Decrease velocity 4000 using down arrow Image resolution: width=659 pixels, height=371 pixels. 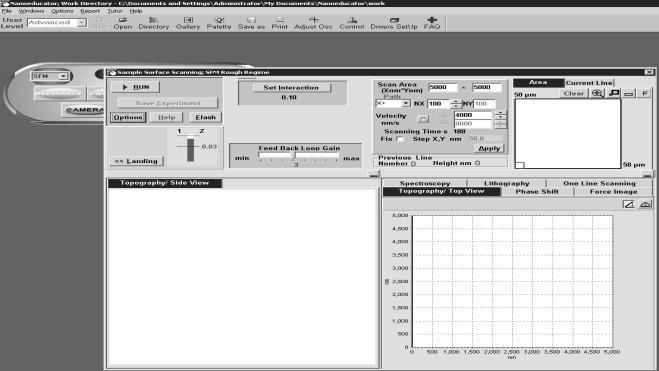coord(500,117)
